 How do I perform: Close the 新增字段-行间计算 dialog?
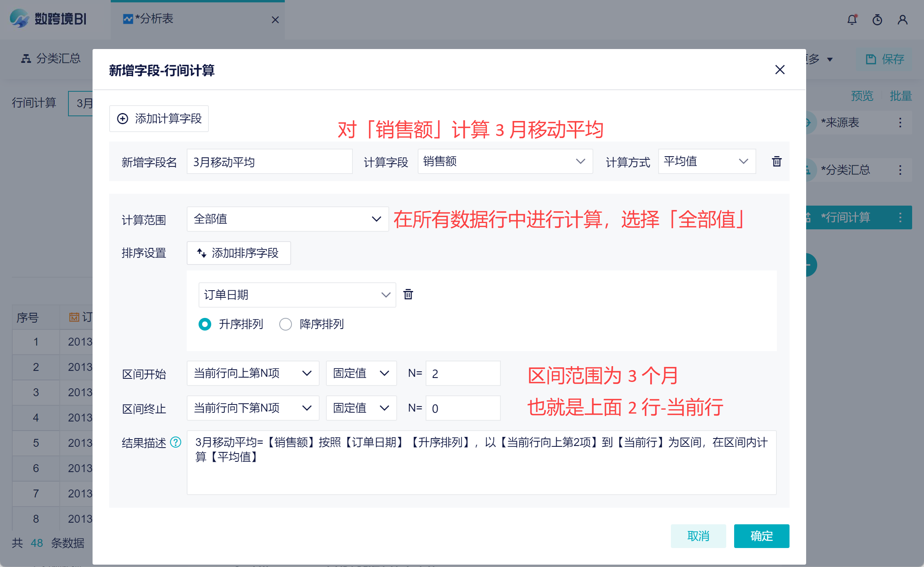pyautogui.click(x=780, y=70)
